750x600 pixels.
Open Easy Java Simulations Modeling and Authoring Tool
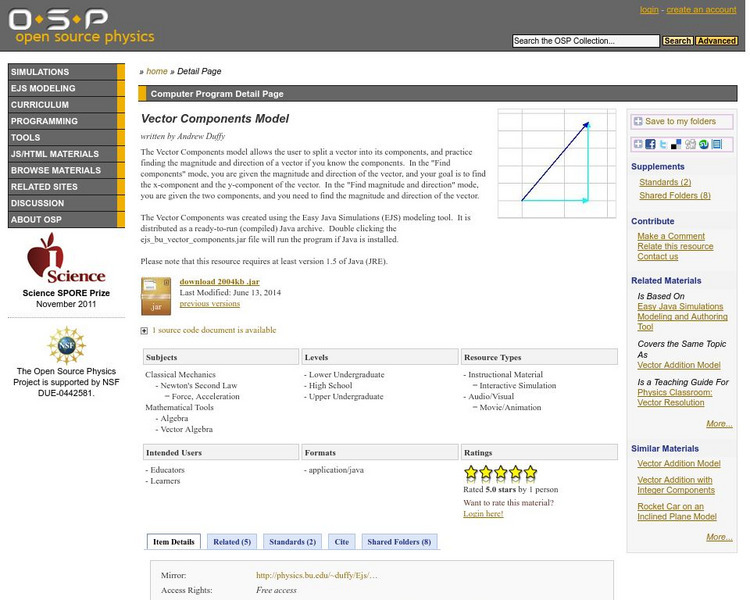point(682,317)
